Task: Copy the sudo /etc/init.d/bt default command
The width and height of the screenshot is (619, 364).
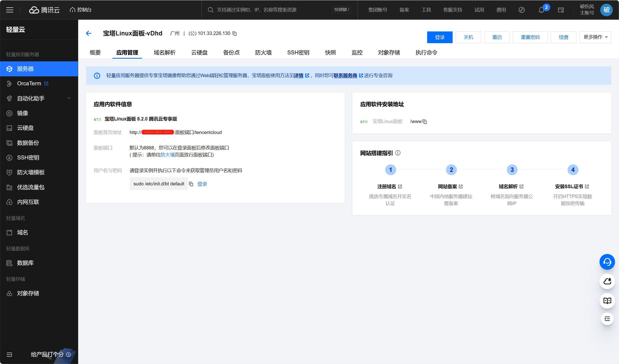Action: pos(191,184)
